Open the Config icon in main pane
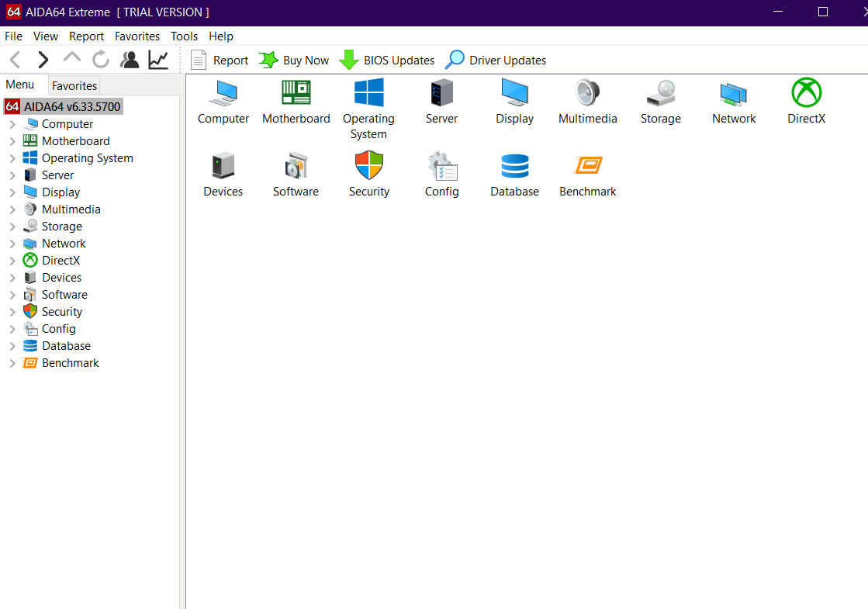This screenshot has height=609, width=868. click(x=441, y=165)
